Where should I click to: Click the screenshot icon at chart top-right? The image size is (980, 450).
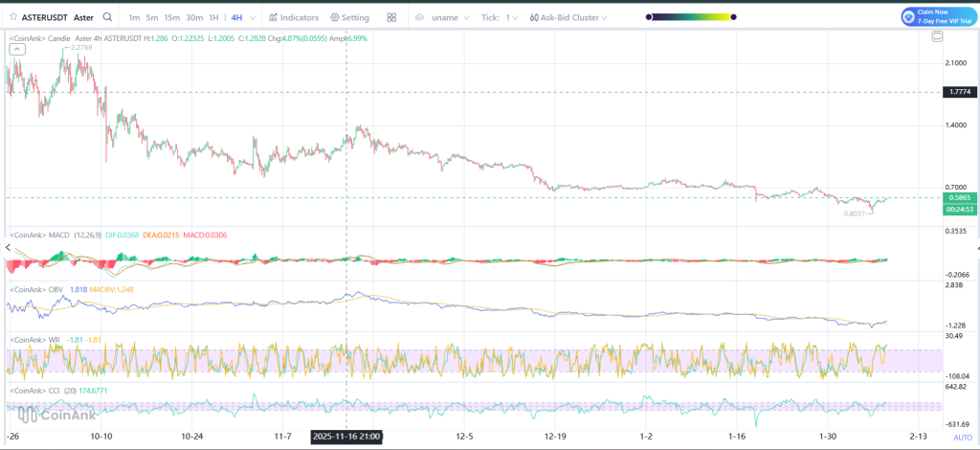pyautogui.click(x=937, y=36)
